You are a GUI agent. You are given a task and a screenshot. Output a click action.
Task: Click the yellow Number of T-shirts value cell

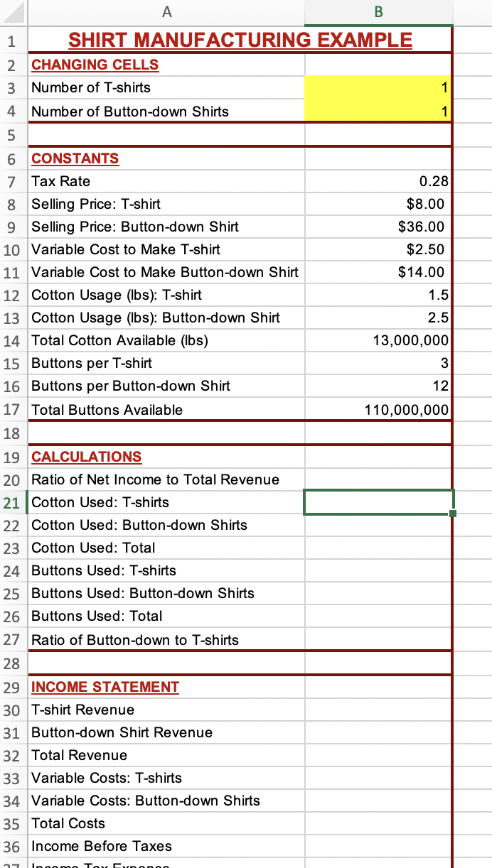[x=378, y=87]
